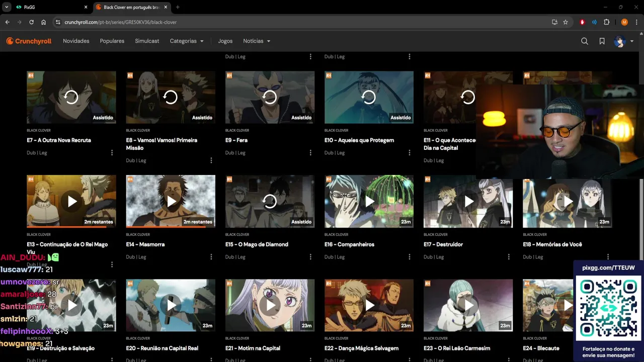Go to the browser home page
This screenshot has width=644, height=362.
coord(44,22)
